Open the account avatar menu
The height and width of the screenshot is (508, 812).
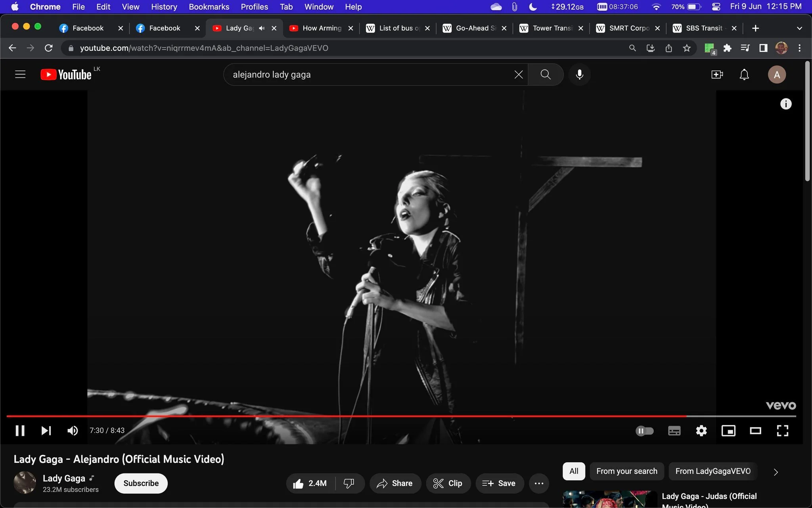pyautogui.click(x=777, y=74)
